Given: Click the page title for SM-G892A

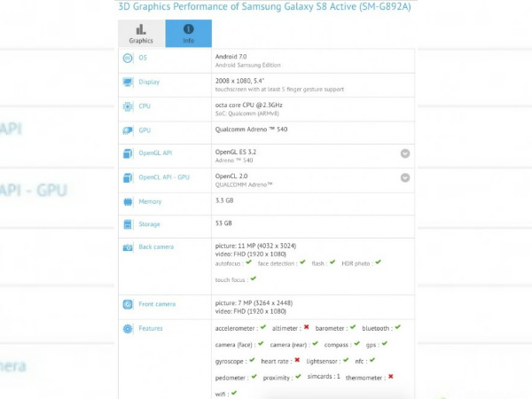Looking at the screenshot, I should [264, 6].
